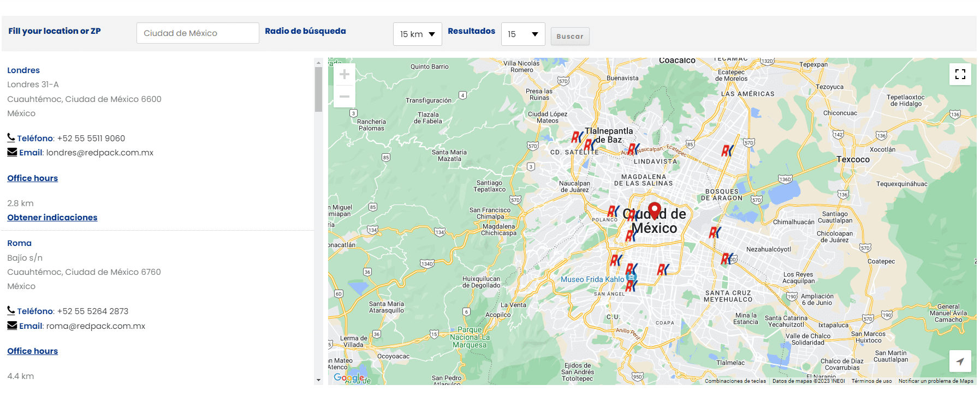Click the Redpack marker near Nezahualcóyotl
Viewport: 980px width, 409px height.
click(x=727, y=258)
